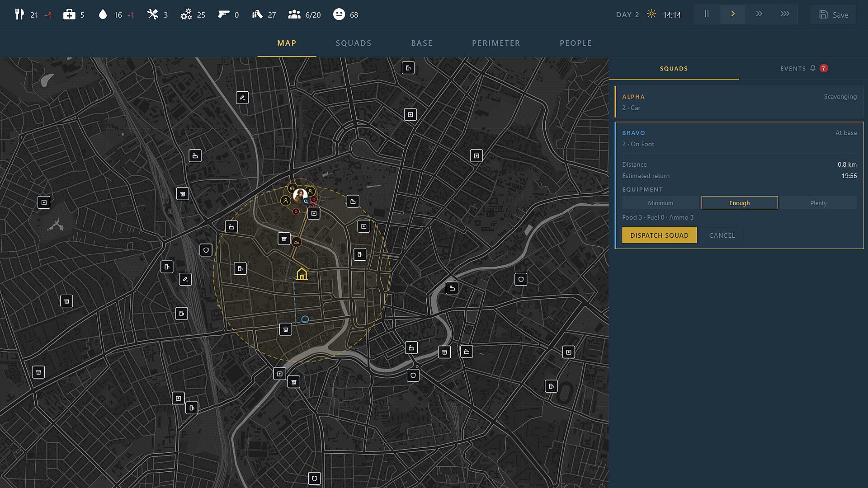Viewport: 868px width, 488px height.
Task: Select Enough equipment level
Action: point(740,203)
